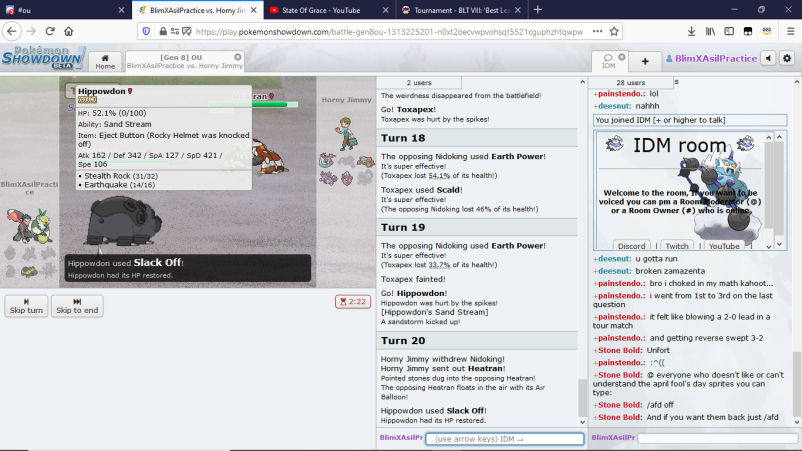Close the State Of Grace YouTube tab
This screenshot has height=451, width=802.
pyautogui.click(x=386, y=10)
